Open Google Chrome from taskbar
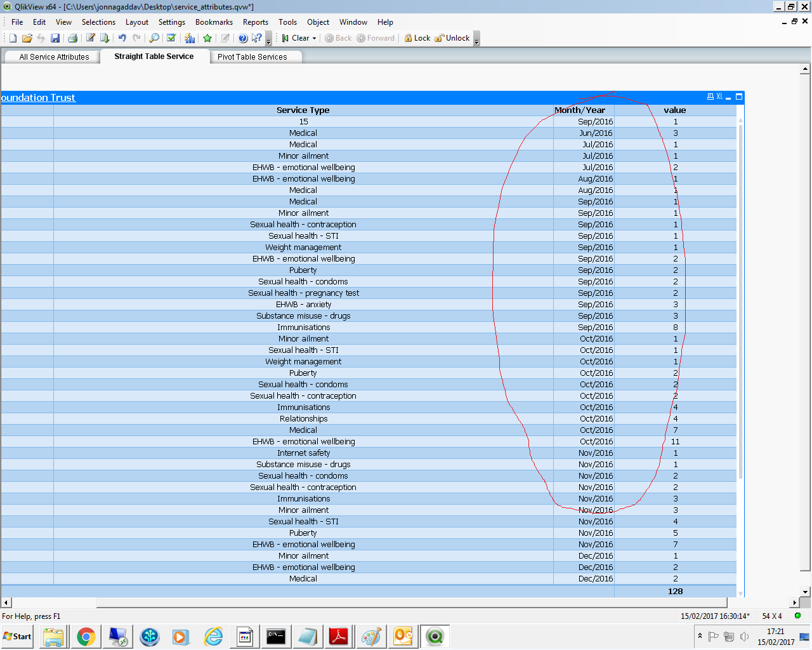 coord(86,637)
